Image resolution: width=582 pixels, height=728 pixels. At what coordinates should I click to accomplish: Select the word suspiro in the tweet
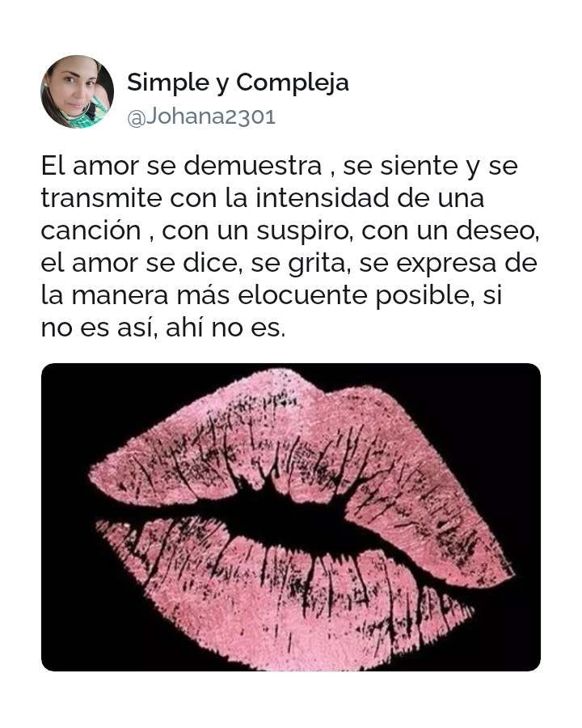coord(302,231)
